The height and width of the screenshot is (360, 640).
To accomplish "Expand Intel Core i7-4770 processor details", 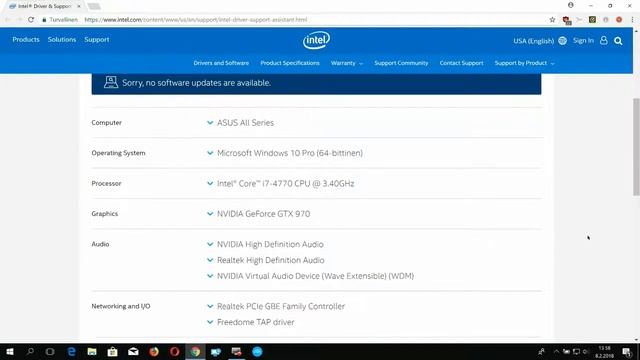I will click(x=210, y=183).
